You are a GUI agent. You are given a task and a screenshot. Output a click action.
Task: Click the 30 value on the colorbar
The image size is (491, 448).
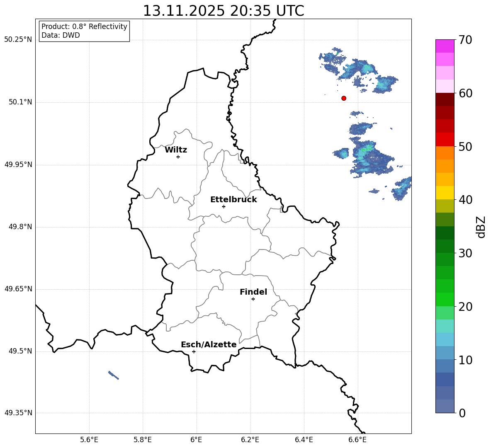[x=465, y=253]
